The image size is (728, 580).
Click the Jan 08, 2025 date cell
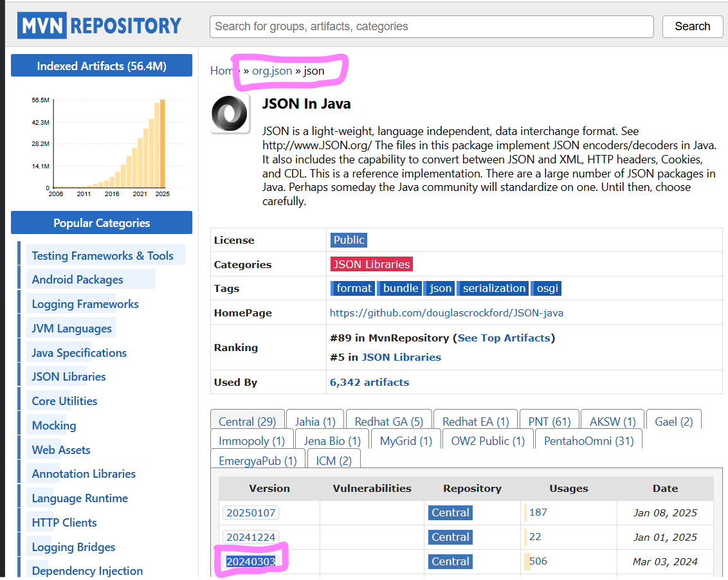[x=665, y=512]
